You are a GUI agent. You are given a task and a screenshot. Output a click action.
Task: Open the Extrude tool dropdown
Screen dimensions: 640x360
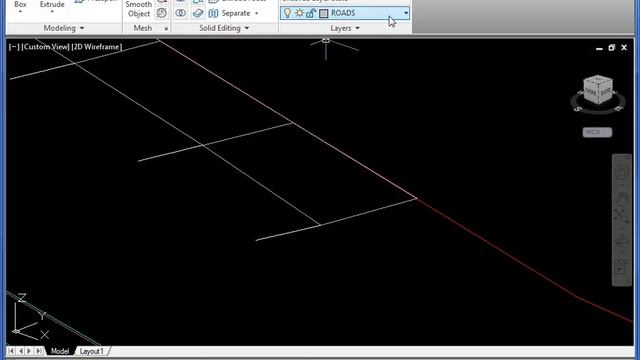pos(52,12)
